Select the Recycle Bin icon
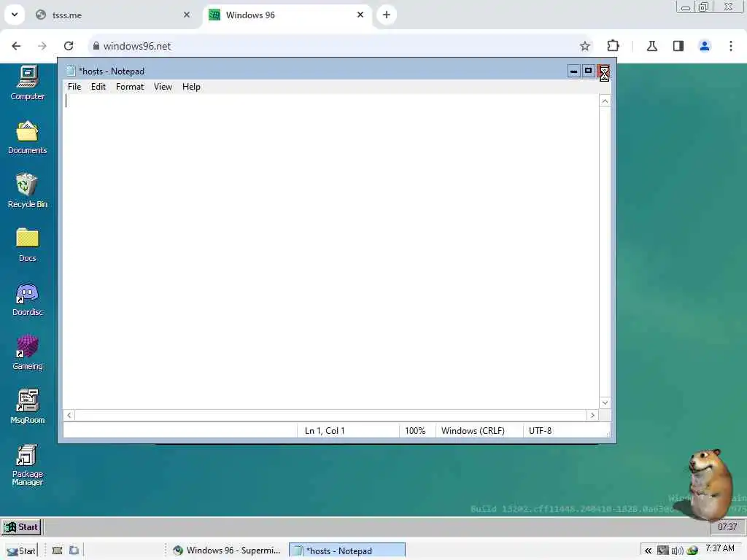This screenshot has width=747, height=560. pyautogui.click(x=27, y=191)
